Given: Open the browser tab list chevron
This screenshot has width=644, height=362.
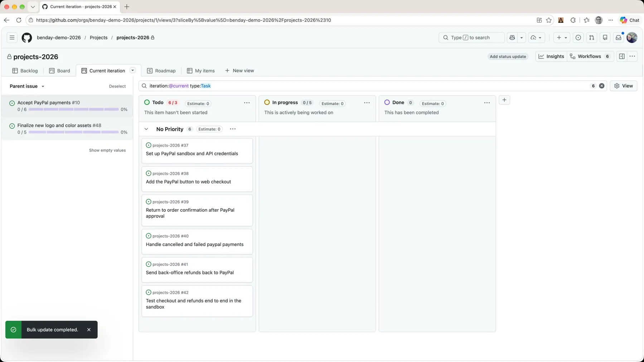Looking at the screenshot, I should (x=33, y=7).
